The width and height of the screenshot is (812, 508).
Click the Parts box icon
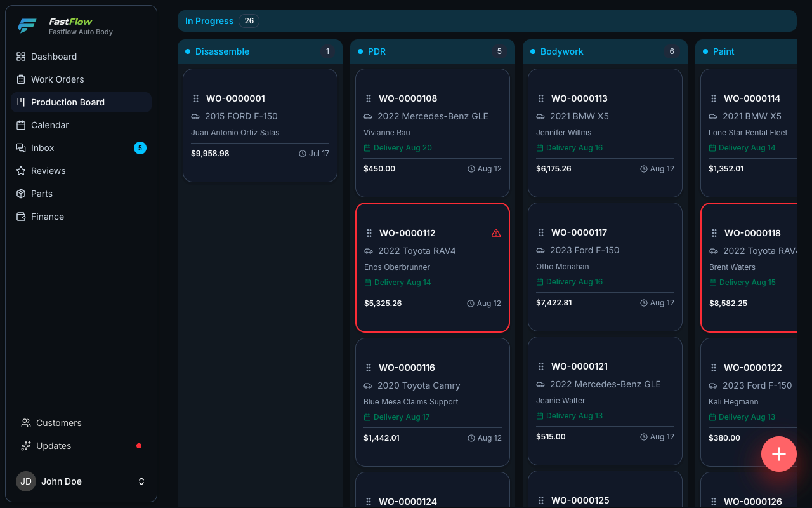pos(21,194)
